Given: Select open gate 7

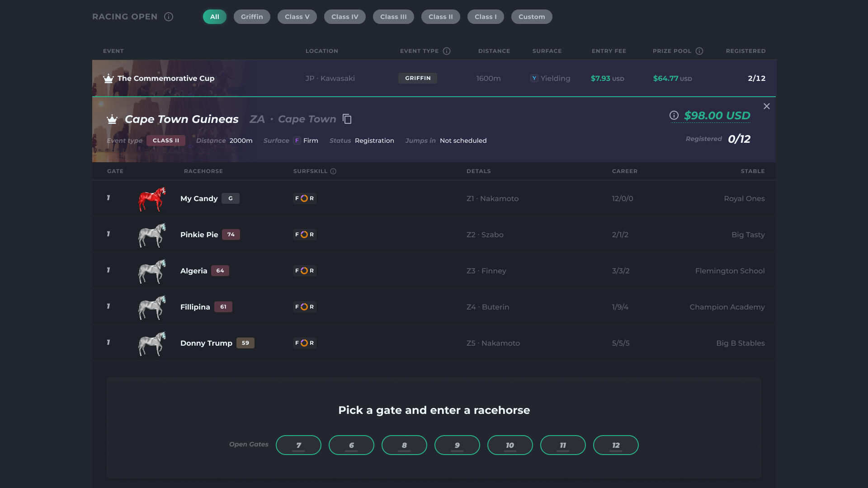Looking at the screenshot, I should tap(298, 445).
